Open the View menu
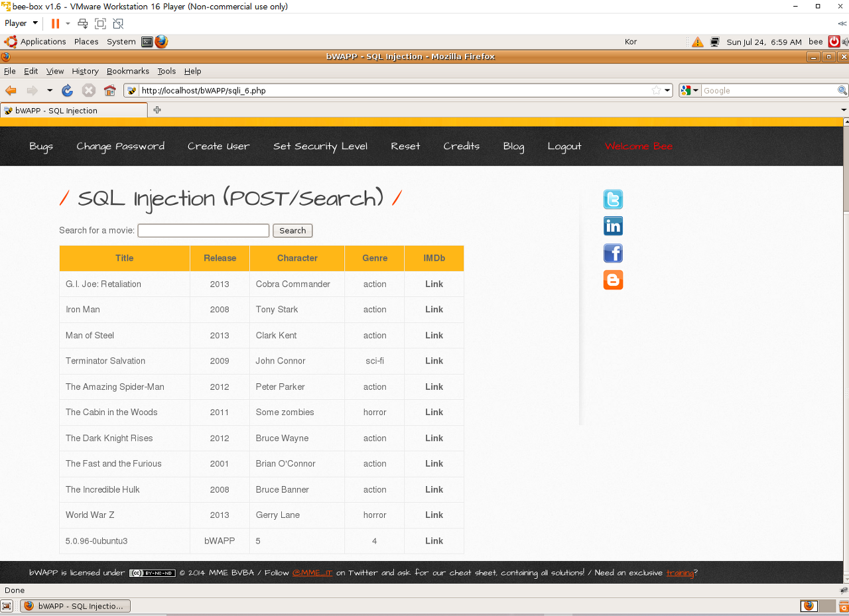Screen dimensions: 849x616 (x=55, y=71)
